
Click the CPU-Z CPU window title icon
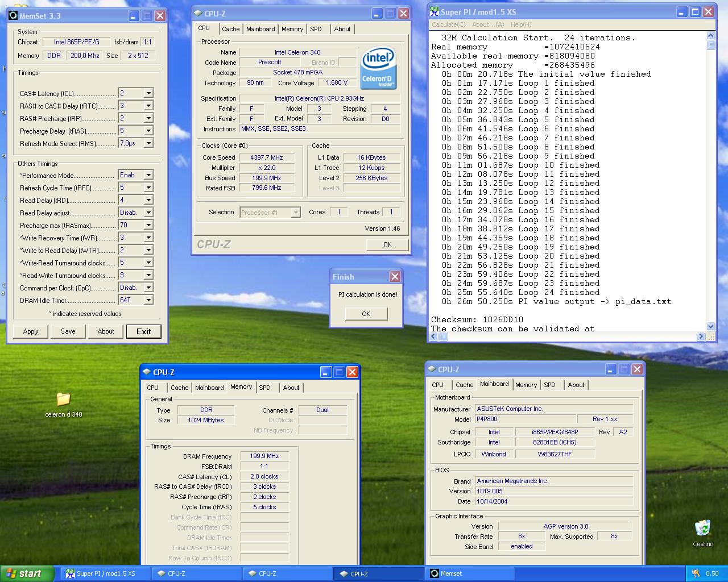198,14
